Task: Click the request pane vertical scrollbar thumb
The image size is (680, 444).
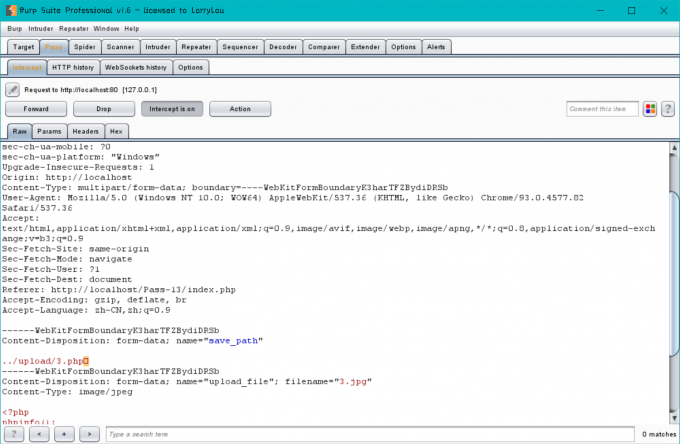Action: [x=674, y=273]
